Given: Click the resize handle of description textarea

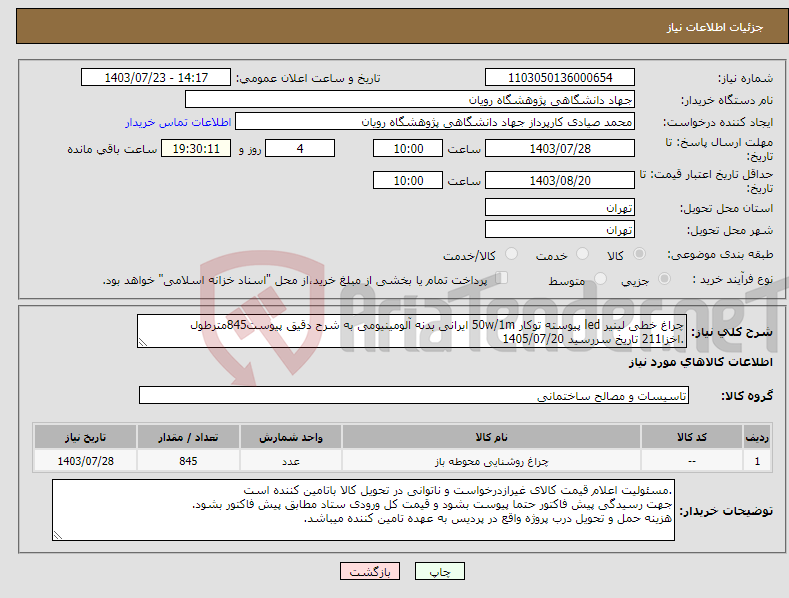Looking at the screenshot, I should click(x=143, y=343).
